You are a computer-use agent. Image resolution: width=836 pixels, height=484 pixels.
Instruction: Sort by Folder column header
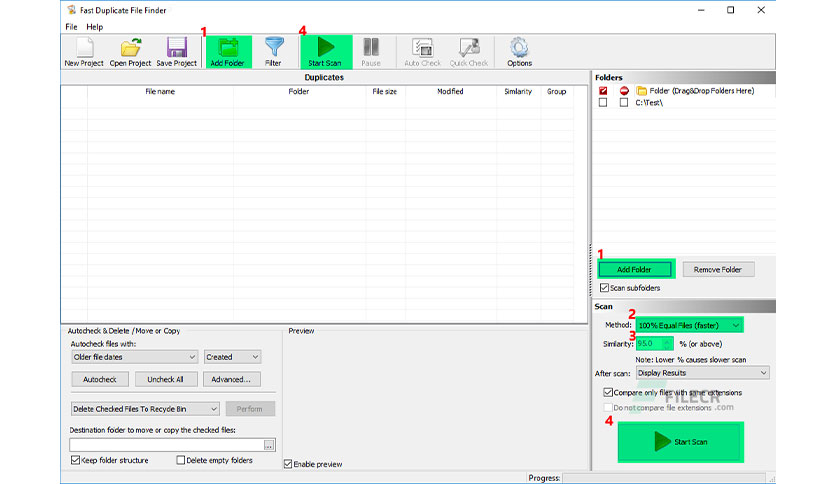coord(299,92)
